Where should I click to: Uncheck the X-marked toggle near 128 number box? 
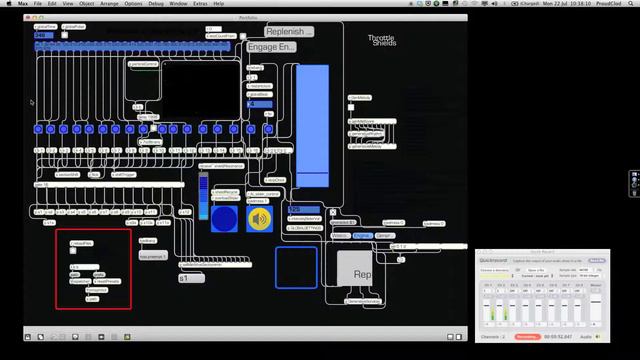(333, 212)
